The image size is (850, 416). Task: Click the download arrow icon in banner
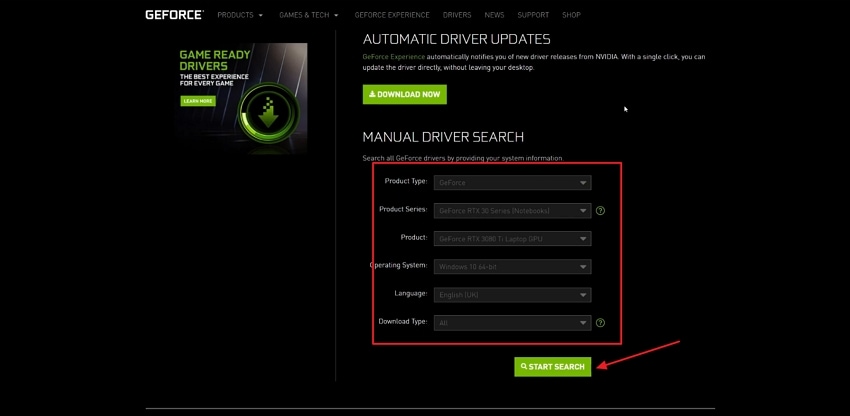click(268, 112)
